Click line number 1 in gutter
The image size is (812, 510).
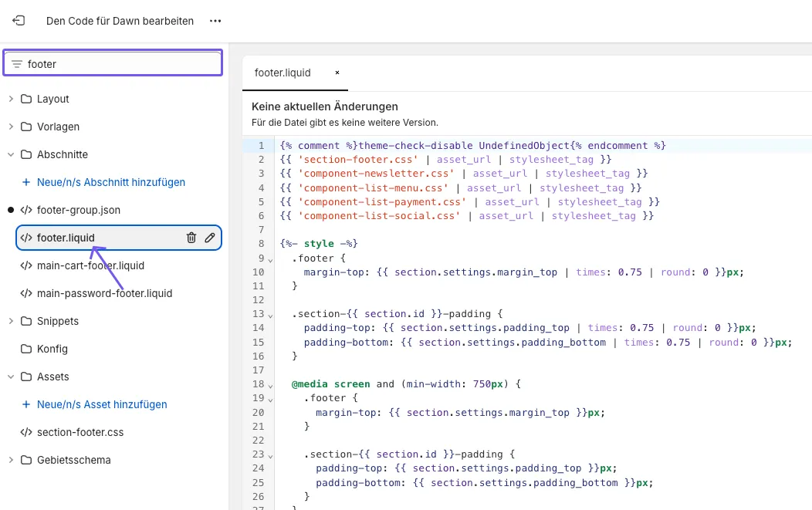pos(262,146)
